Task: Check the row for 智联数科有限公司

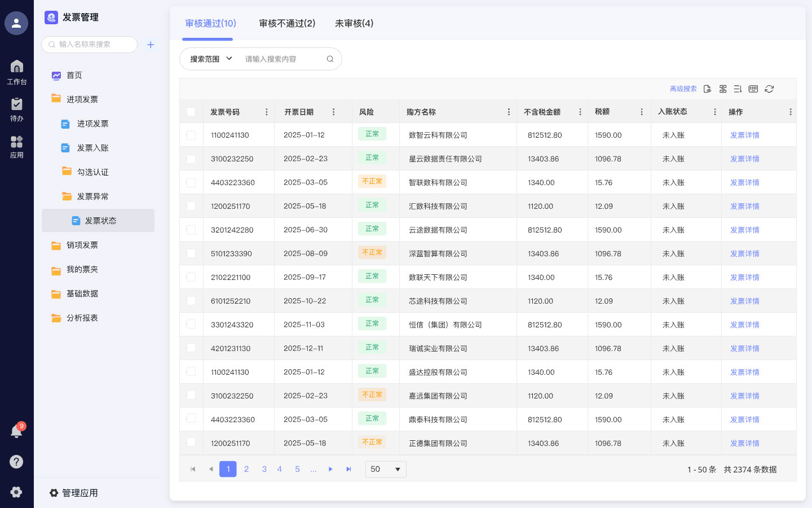Action: pos(191,183)
